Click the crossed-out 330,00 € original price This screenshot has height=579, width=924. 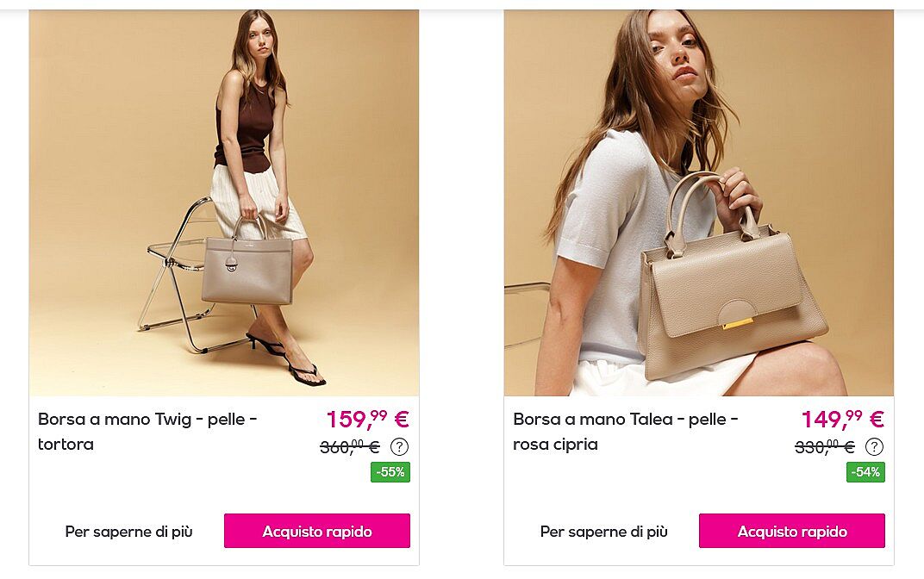tap(825, 447)
